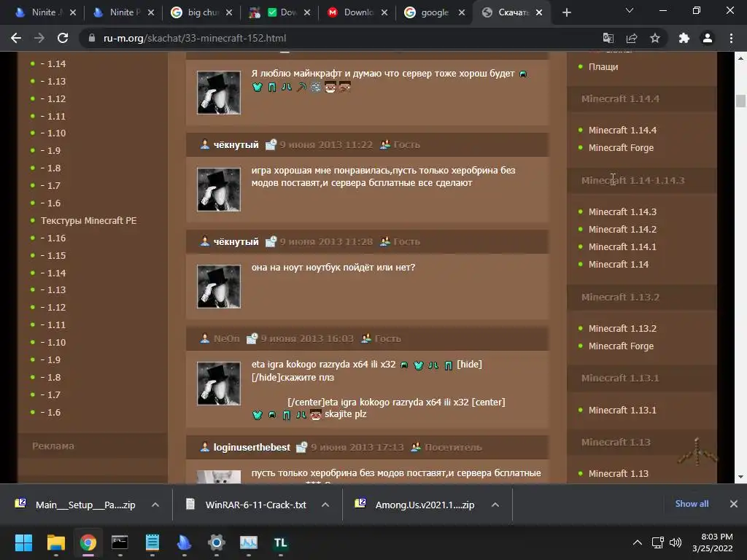
Task: Close the downloads bar
Action: (734, 504)
